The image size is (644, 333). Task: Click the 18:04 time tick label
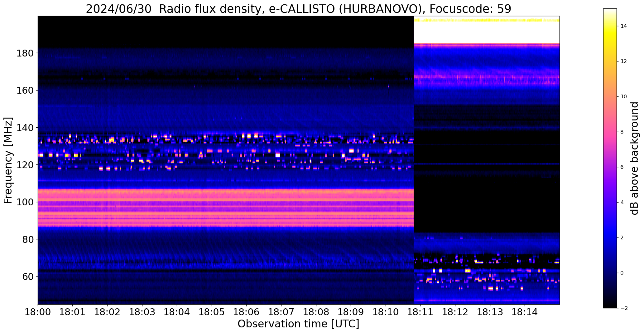point(177,312)
